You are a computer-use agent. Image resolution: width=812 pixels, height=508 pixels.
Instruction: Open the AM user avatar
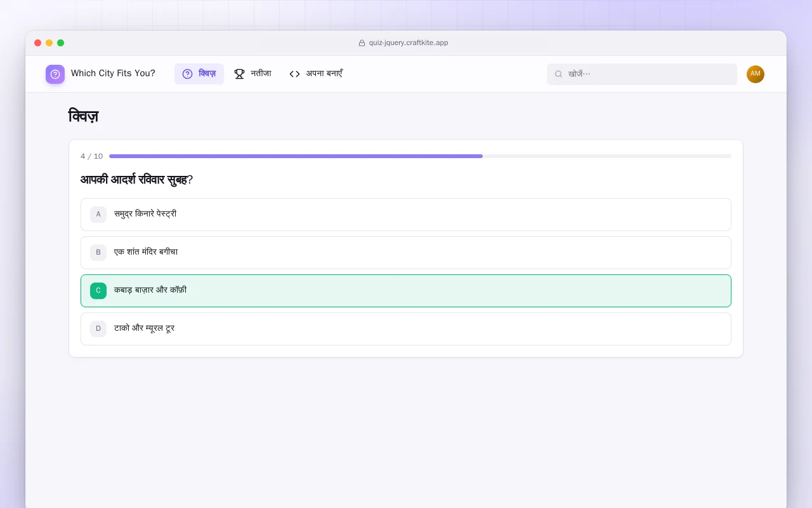tap(756, 74)
